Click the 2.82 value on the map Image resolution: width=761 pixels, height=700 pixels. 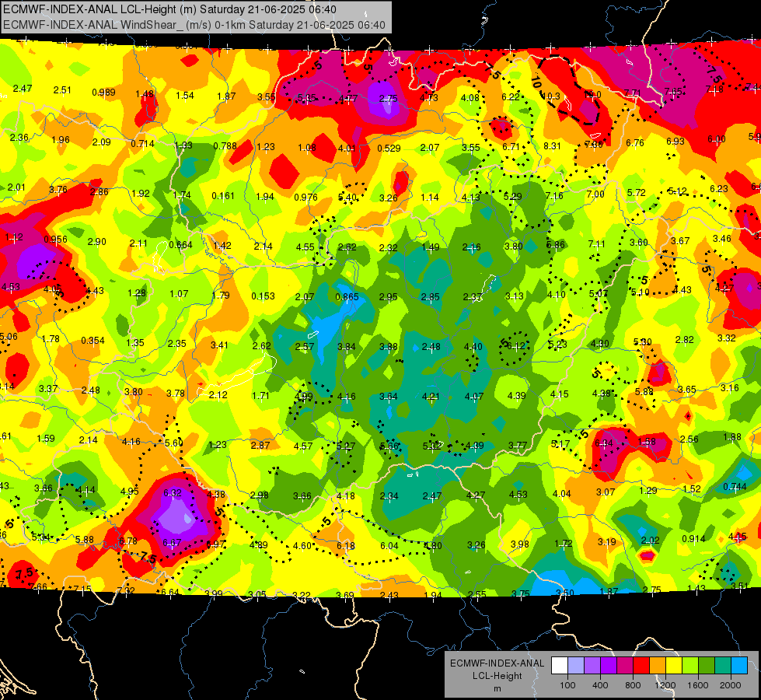[x=684, y=340]
